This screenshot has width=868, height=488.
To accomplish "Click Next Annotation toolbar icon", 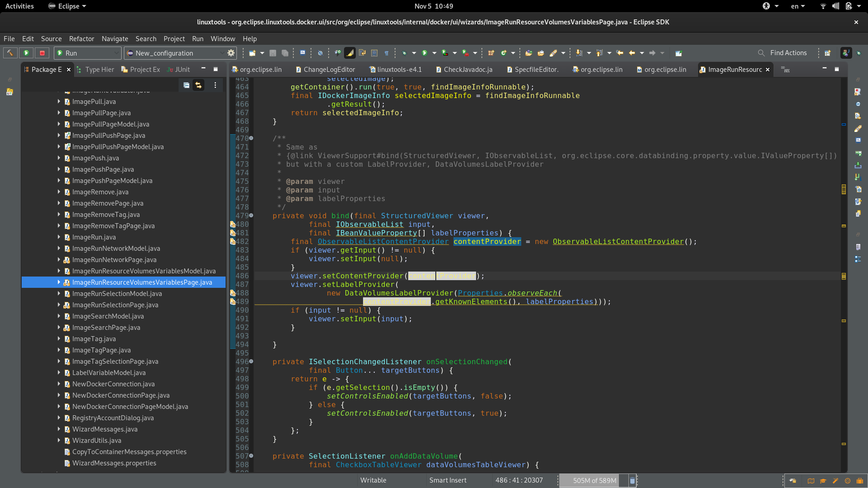I will coord(579,53).
